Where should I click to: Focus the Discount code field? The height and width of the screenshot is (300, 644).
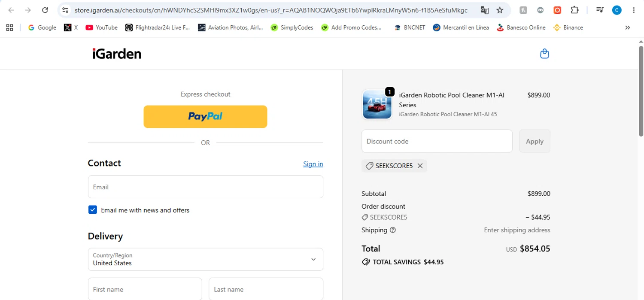pyautogui.click(x=437, y=141)
